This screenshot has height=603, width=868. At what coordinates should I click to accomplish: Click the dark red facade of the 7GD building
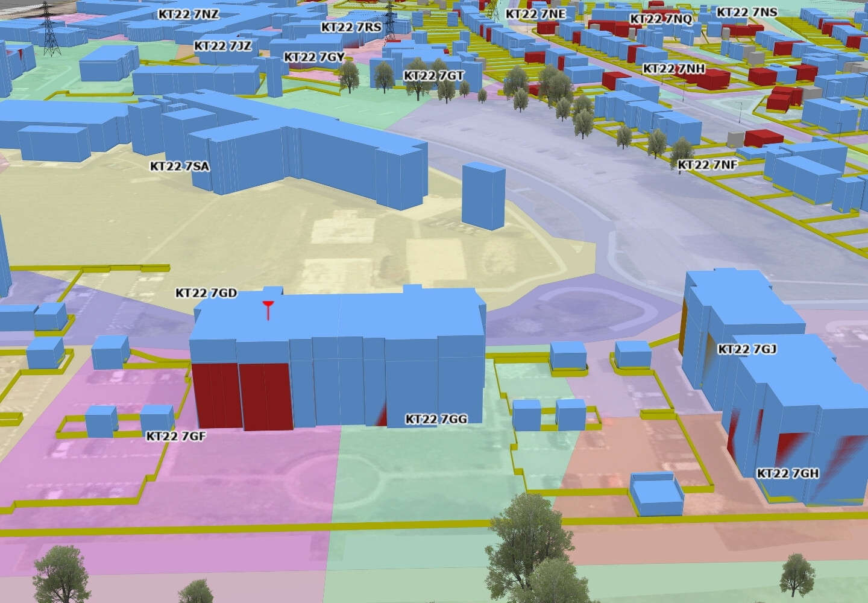(243, 396)
